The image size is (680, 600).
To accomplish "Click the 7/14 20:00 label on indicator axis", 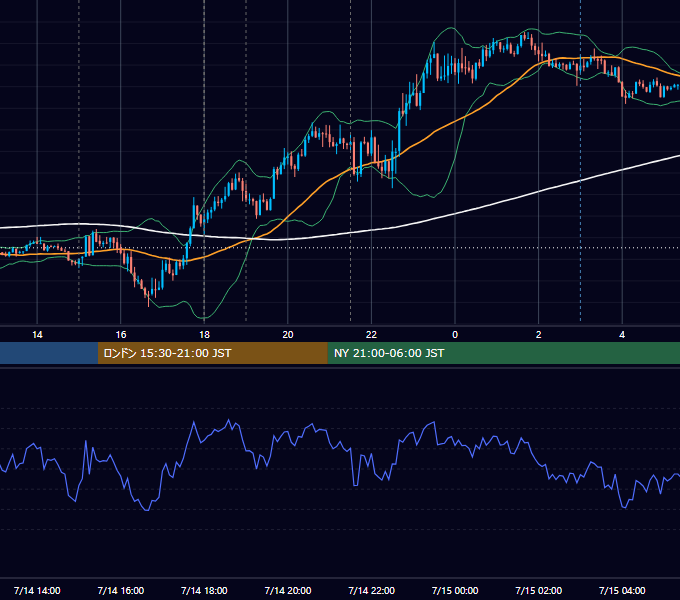I will click(288, 590).
